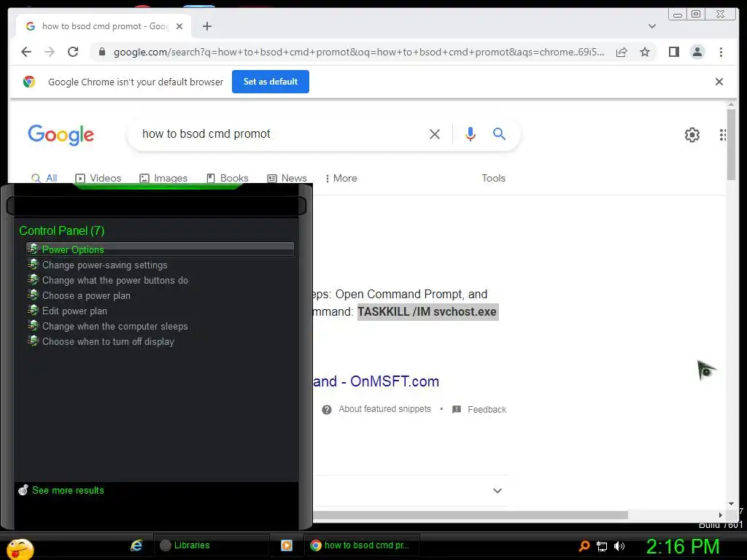Click the 2:16 PM taskbar clock
Screen dimensions: 747x560
tap(682, 546)
